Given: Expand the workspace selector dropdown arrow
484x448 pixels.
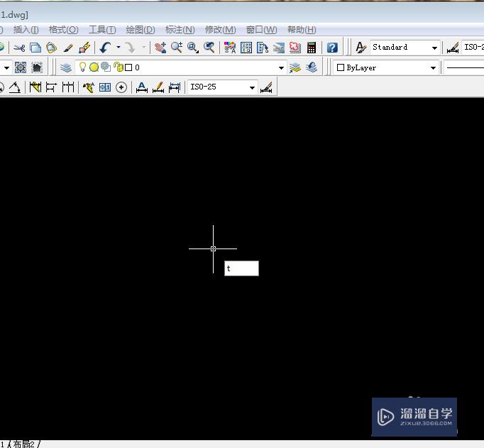Looking at the screenshot, I should tap(6, 67).
